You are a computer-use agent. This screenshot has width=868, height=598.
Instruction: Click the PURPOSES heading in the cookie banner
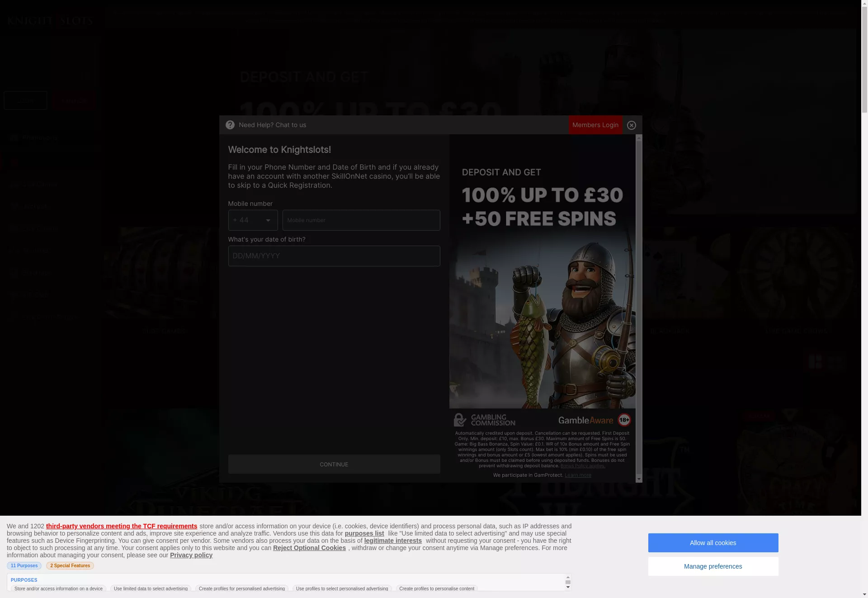24,580
